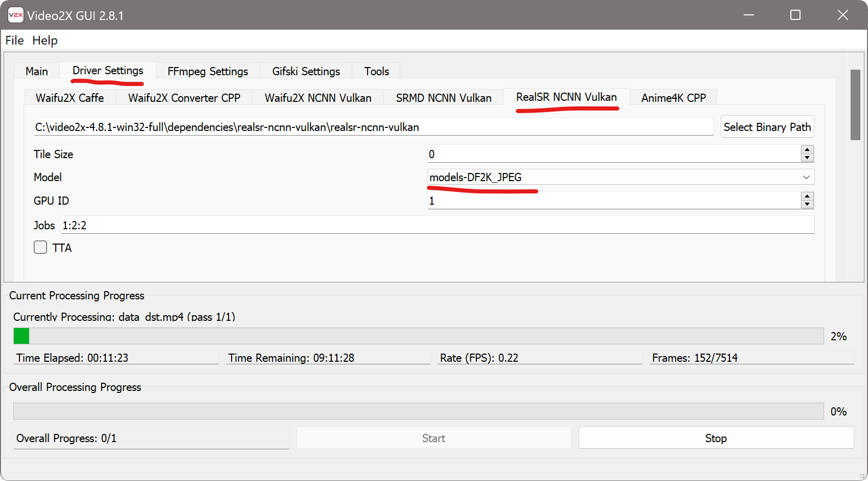This screenshot has width=868, height=481.
Task: Click the vertical scrollbar thumb
Action: (855, 105)
